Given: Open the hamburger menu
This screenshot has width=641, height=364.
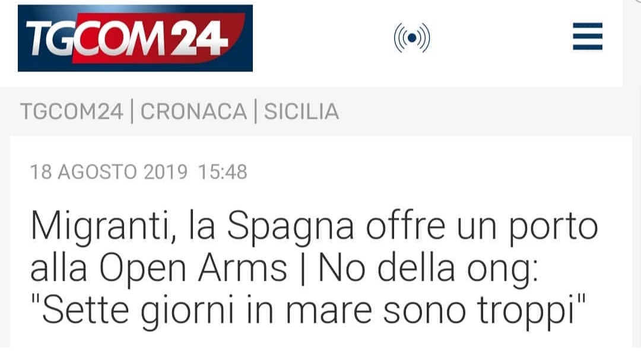Looking at the screenshot, I should click(588, 36).
